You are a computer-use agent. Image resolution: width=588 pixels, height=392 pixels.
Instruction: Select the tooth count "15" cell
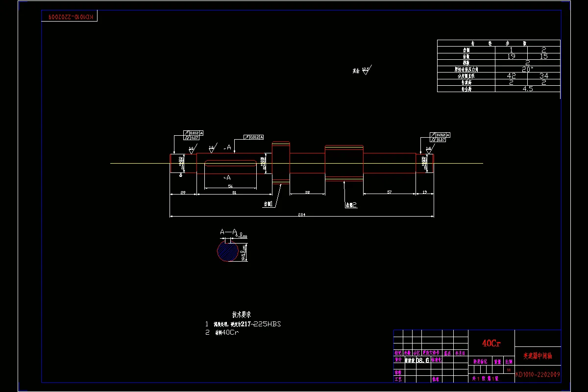click(x=544, y=56)
